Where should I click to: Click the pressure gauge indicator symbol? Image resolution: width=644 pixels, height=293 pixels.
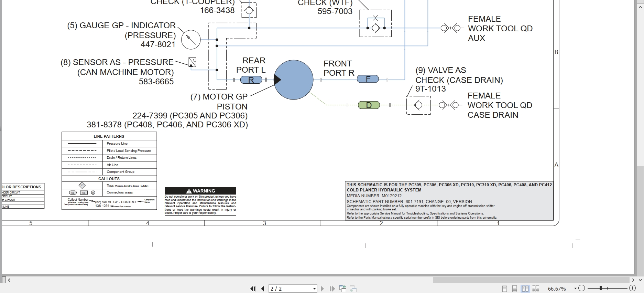191,40
